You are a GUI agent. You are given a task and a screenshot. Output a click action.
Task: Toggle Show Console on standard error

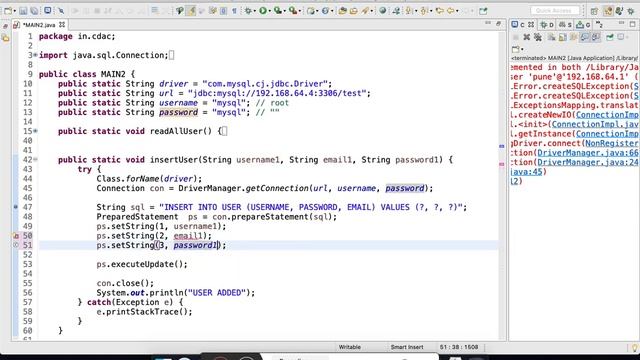(596, 37)
